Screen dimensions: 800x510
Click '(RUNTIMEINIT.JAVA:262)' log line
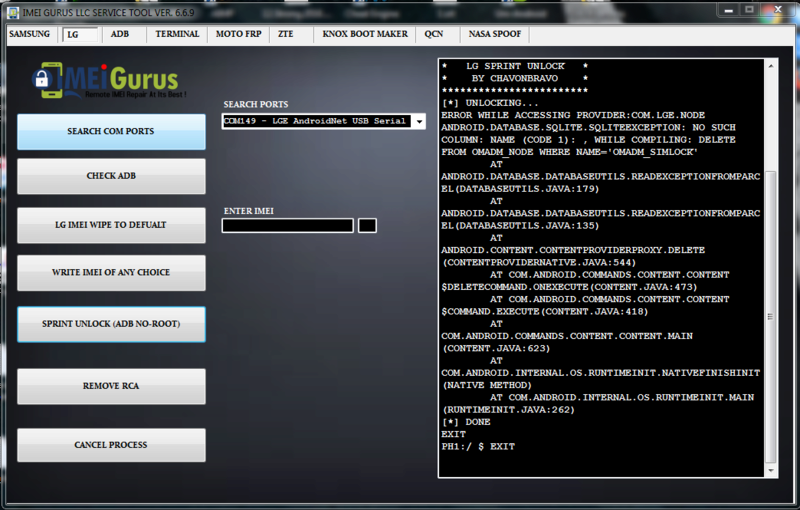(x=508, y=410)
